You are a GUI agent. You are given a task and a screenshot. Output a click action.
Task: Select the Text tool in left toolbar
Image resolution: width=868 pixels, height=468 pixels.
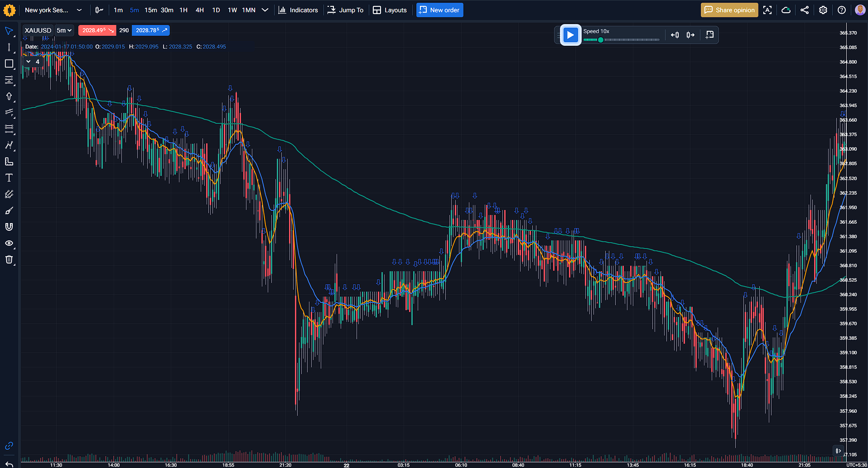[9, 178]
